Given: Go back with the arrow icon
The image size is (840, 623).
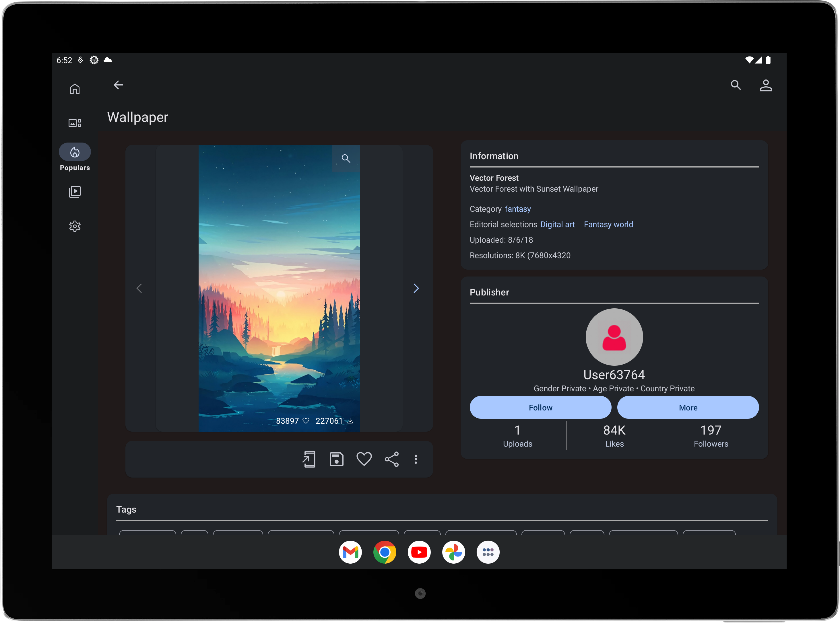Looking at the screenshot, I should [118, 85].
